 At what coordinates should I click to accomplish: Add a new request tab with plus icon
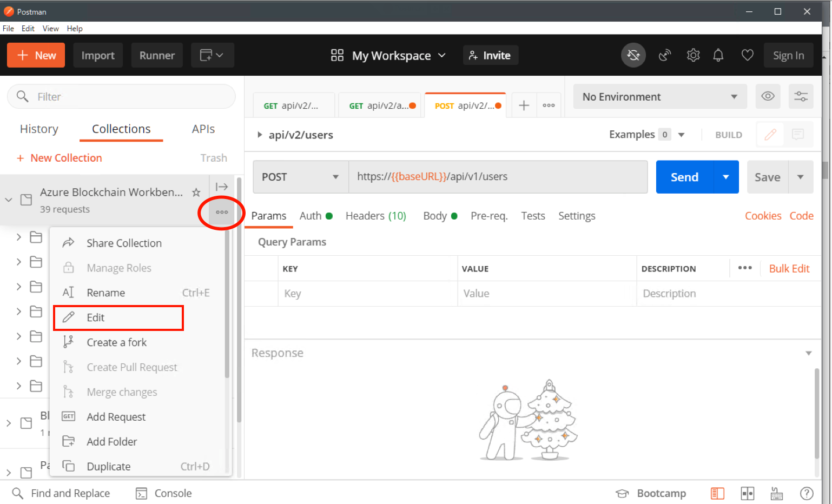tap(524, 105)
